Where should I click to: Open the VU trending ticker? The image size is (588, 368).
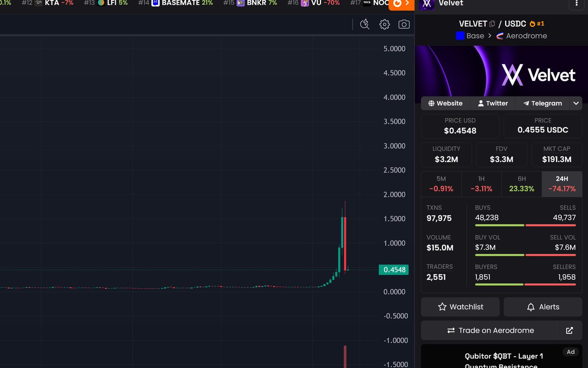[x=314, y=3]
